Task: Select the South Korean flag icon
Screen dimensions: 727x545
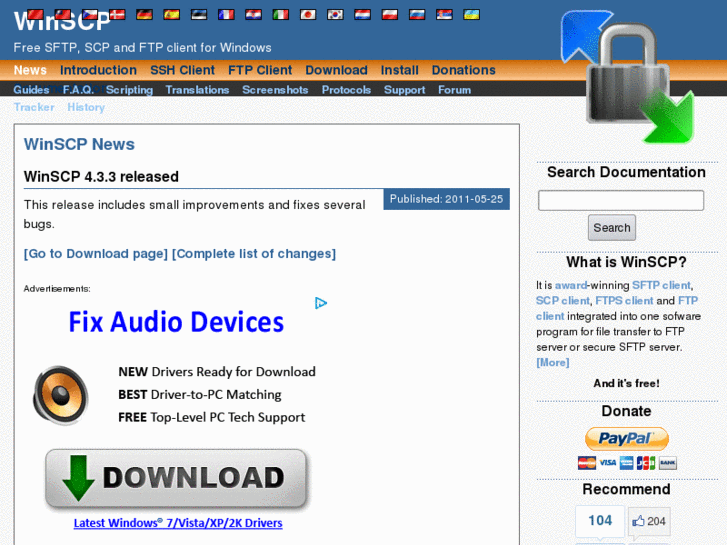Action: coord(335,15)
